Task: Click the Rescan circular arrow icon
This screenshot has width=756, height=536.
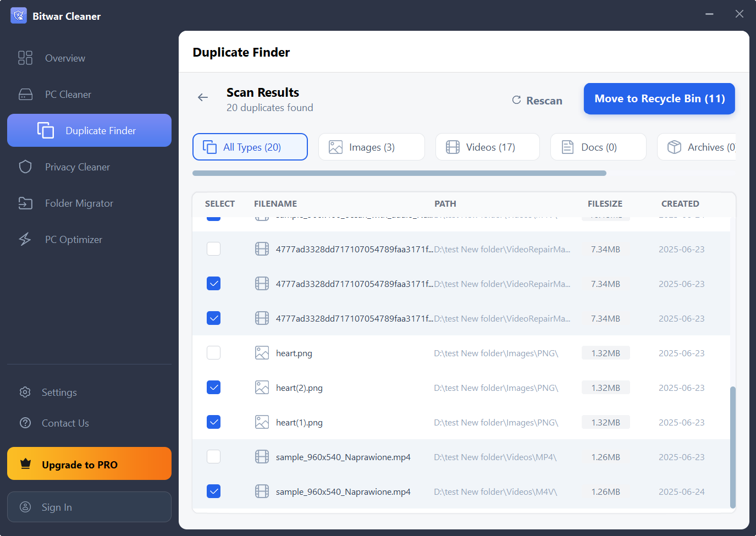Action: (516, 100)
